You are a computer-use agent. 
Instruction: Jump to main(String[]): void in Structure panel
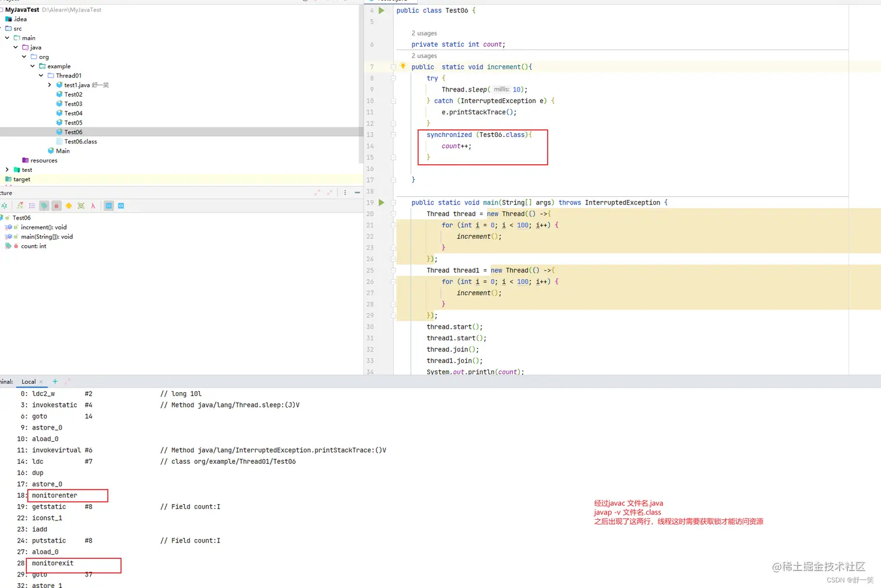[x=47, y=237]
